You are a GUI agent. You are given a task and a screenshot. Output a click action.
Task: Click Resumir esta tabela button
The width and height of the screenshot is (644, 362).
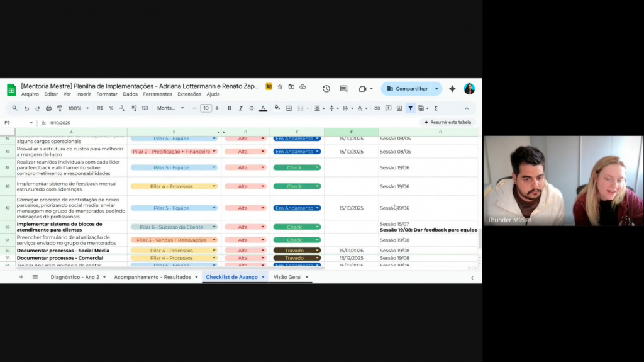pyautogui.click(x=447, y=122)
